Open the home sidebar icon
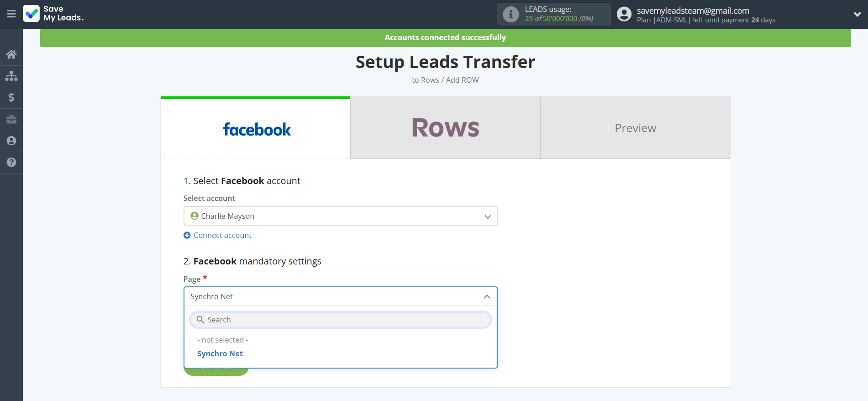Viewport: 868px width, 401px height. coord(11,54)
